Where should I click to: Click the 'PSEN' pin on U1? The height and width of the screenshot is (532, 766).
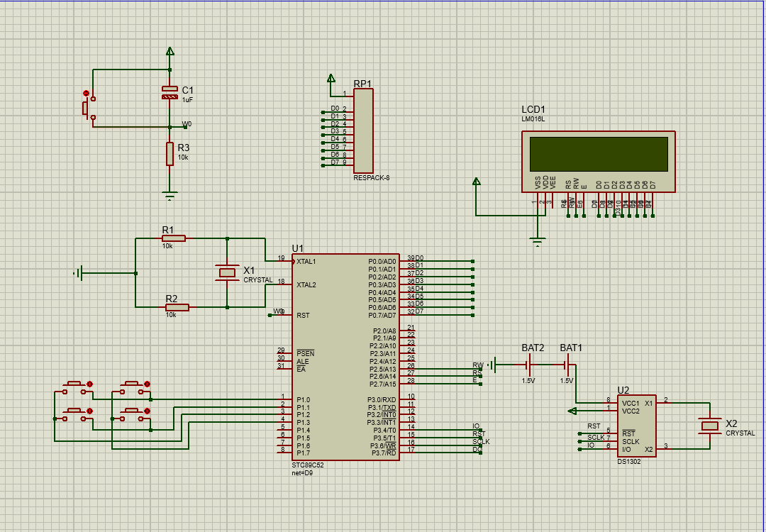point(305,354)
